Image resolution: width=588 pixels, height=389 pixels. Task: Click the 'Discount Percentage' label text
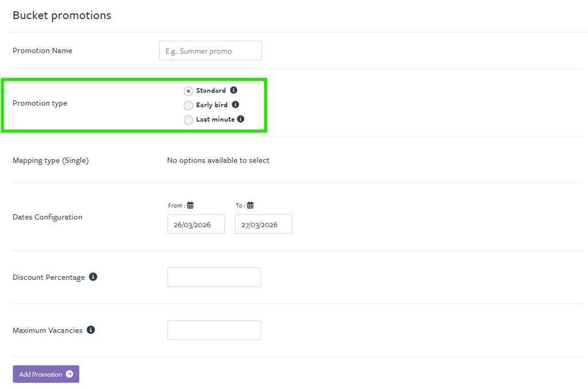49,277
